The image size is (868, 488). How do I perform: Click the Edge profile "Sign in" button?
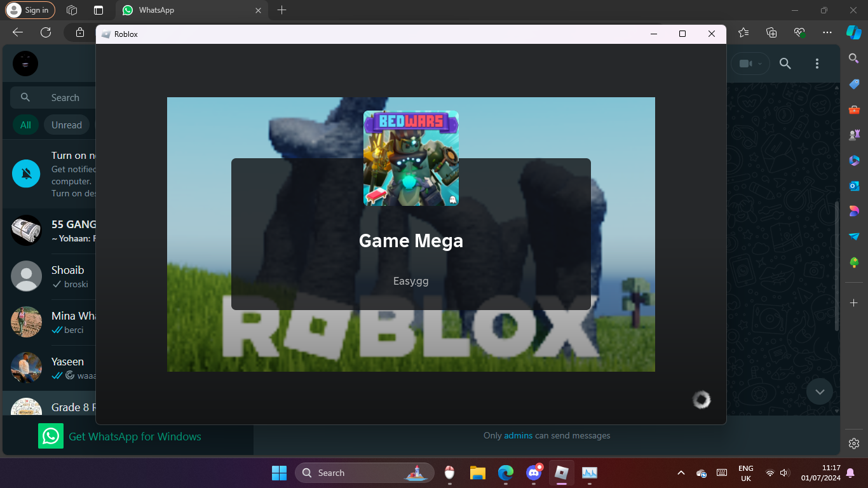click(x=30, y=10)
